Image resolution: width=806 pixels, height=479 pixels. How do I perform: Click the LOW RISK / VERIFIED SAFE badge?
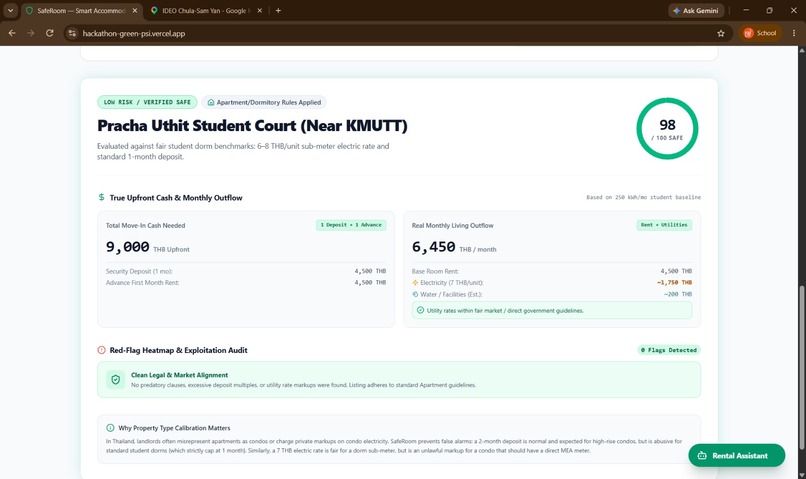pos(147,102)
